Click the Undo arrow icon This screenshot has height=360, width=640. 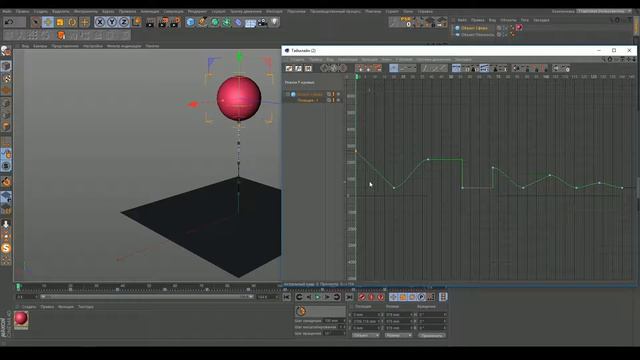tap(9, 22)
